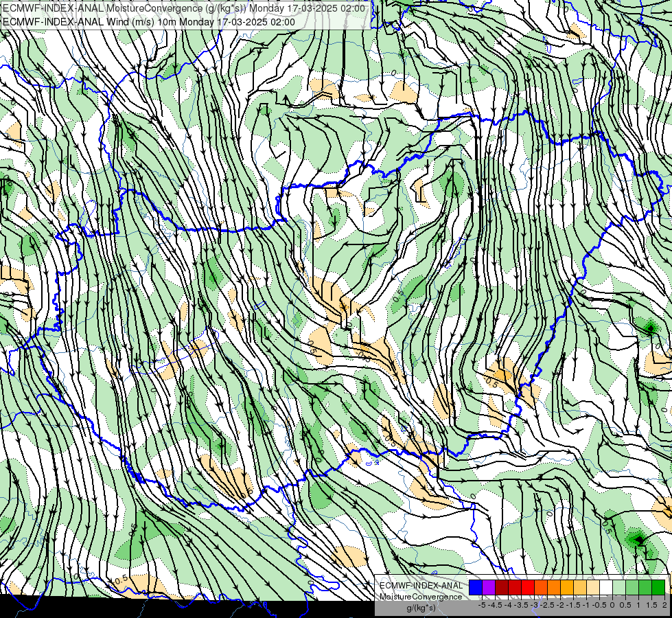Image resolution: width=672 pixels, height=618 pixels.
Task: Click the legend tick label -4.5
Action: point(494,605)
